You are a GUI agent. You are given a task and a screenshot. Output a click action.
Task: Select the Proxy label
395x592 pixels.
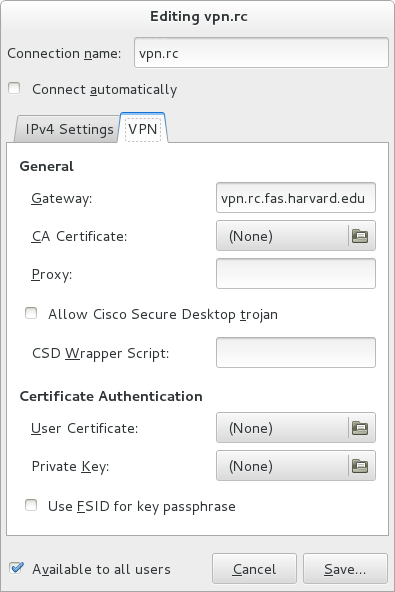pos(52,274)
